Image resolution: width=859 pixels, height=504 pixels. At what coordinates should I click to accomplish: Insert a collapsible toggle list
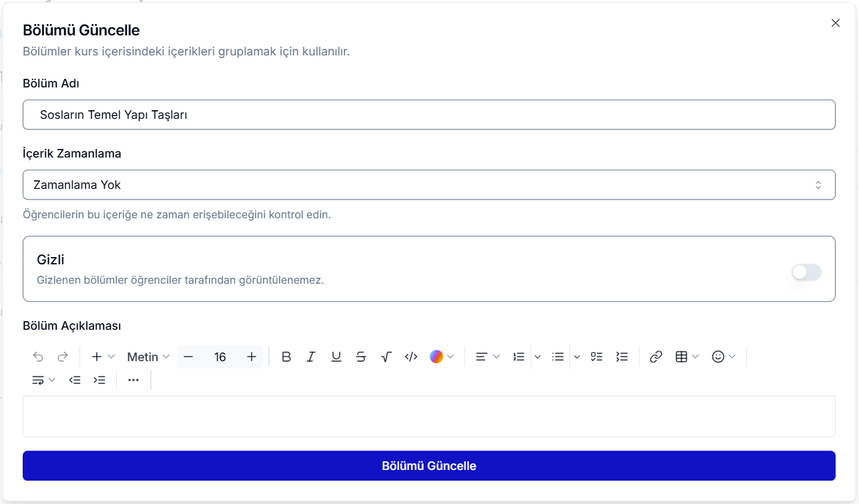pyautogui.click(x=622, y=357)
